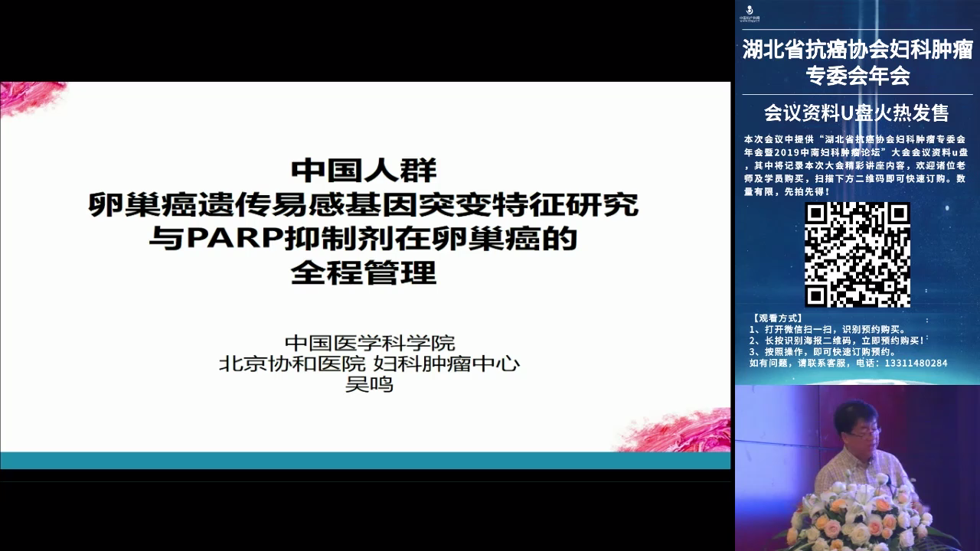
Task: Click the QR code for U盘 ordering
Action: click(857, 254)
